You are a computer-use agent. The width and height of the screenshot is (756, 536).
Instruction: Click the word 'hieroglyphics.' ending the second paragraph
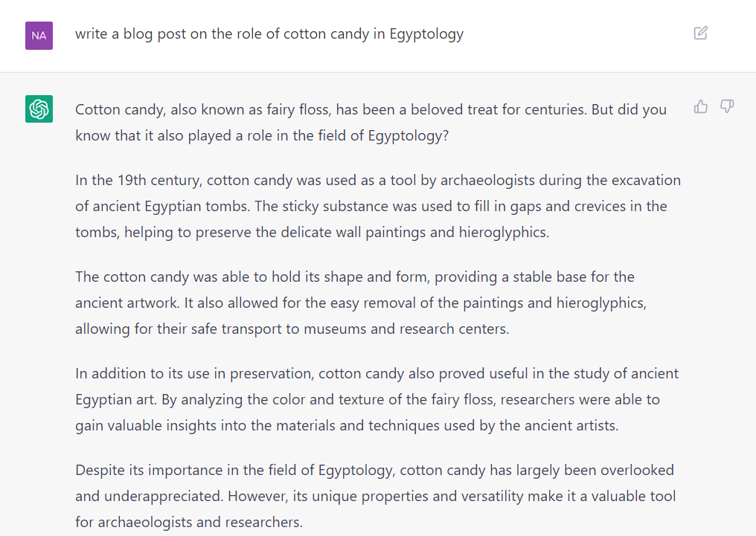tap(504, 233)
